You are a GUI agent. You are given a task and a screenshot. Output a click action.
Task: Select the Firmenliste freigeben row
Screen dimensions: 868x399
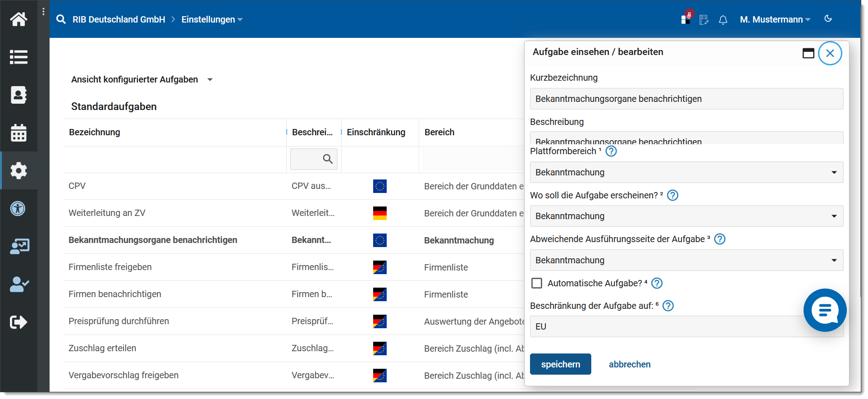click(110, 267)
